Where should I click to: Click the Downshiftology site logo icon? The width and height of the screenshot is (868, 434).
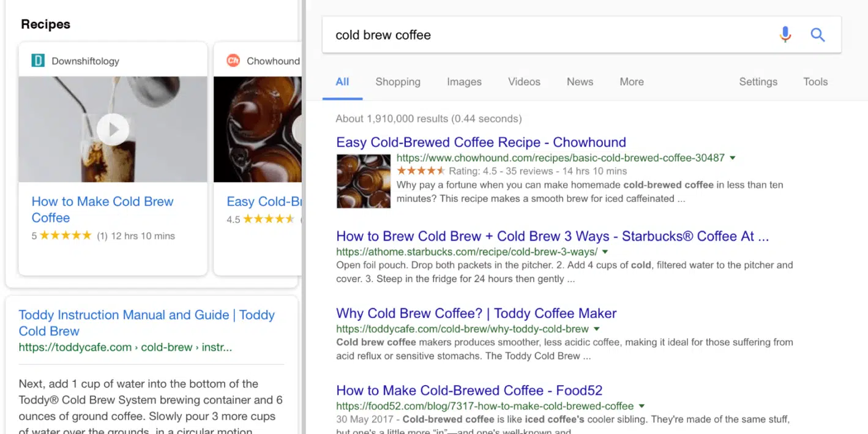38,61
